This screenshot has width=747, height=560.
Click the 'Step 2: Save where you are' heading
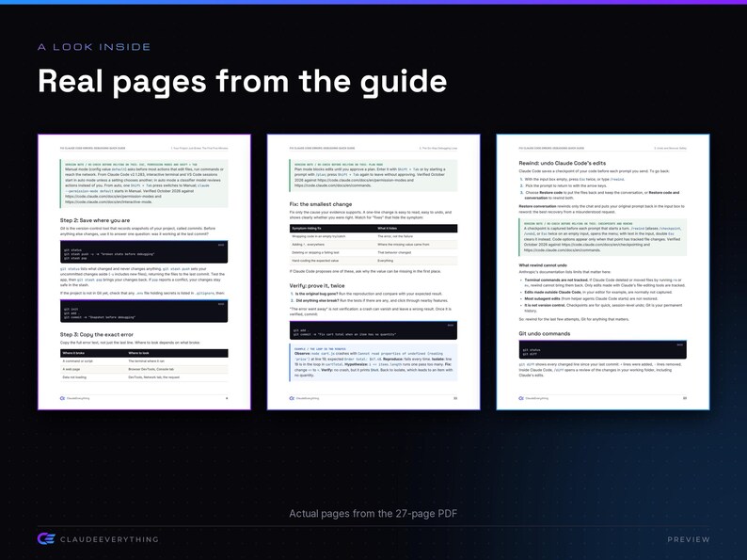[95, 220]
